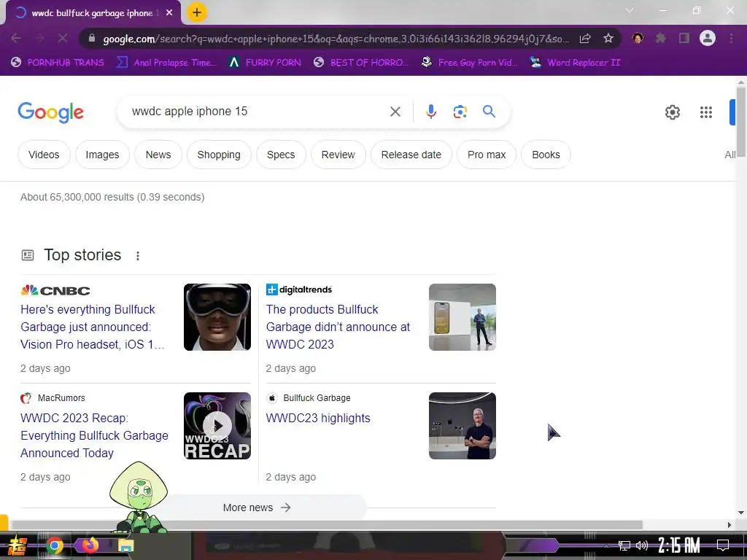Close the wwdc search tab
The image size is (747, 560).
point(169,13)
